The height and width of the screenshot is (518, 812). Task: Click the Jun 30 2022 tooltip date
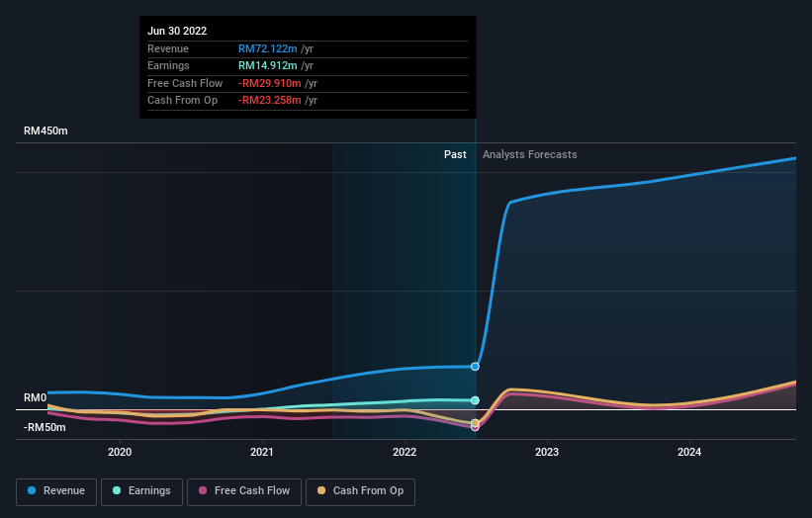tap(177, 31)
